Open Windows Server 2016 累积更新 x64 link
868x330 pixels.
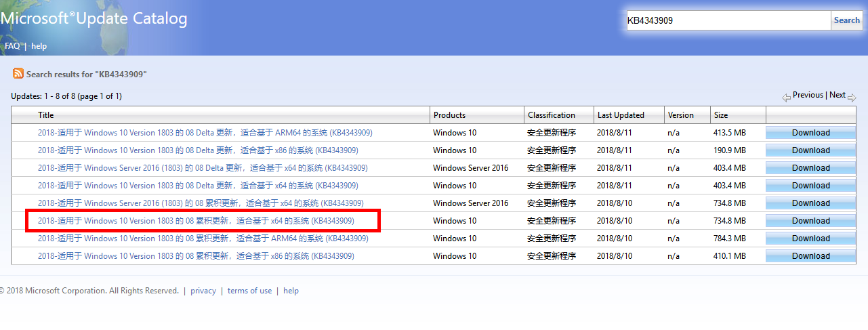point(201,203)
